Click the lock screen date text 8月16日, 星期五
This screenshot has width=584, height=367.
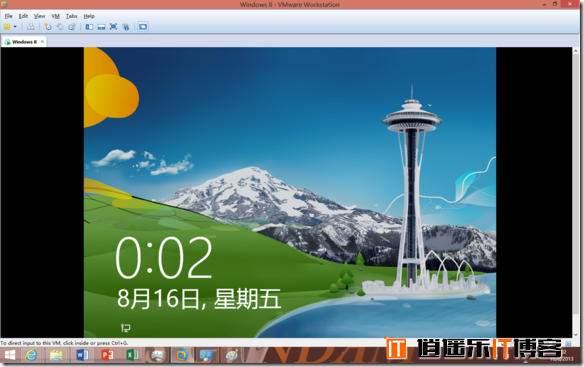coord(199,299)
